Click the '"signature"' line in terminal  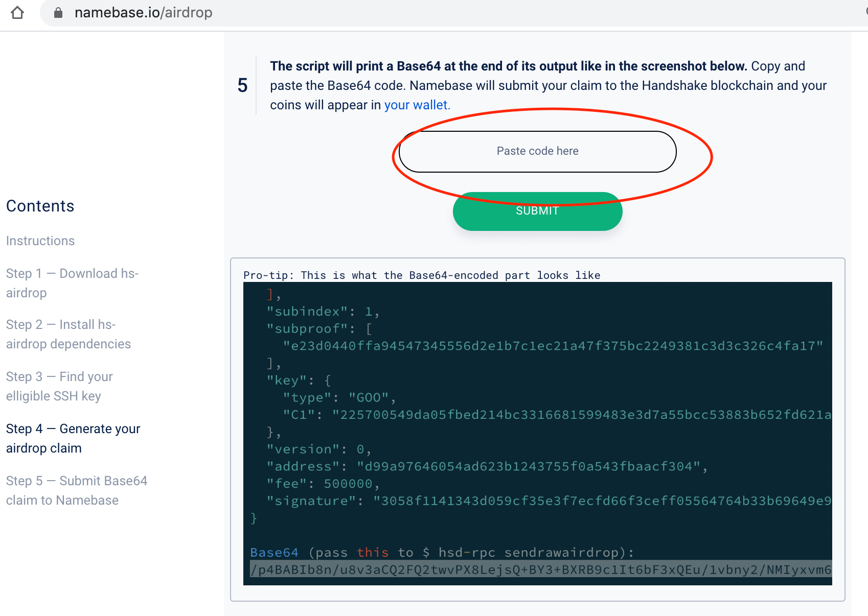point(549,501)
